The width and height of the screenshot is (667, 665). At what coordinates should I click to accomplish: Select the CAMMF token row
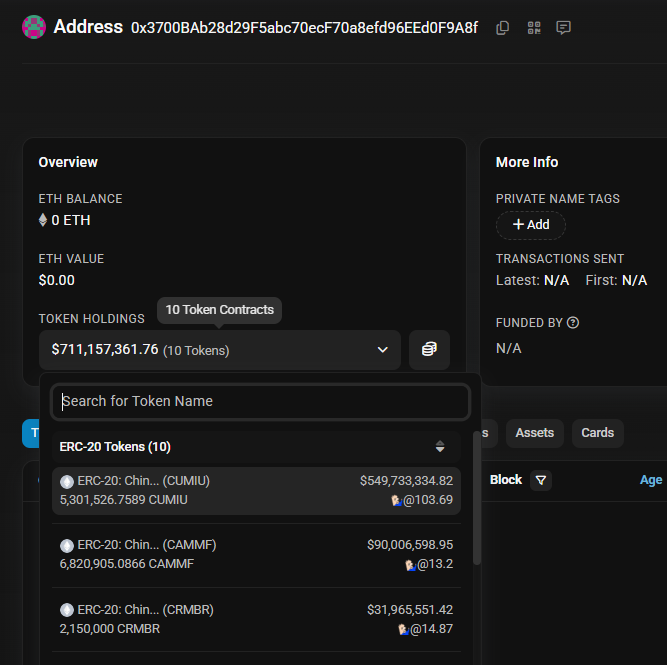click(256, 555)
